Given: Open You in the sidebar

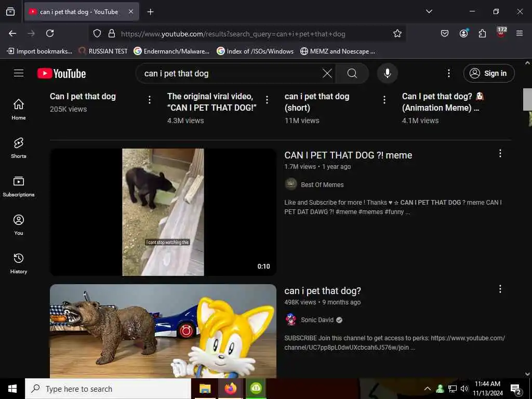Looking at the screenshot, I should click(x=19, y=224).
